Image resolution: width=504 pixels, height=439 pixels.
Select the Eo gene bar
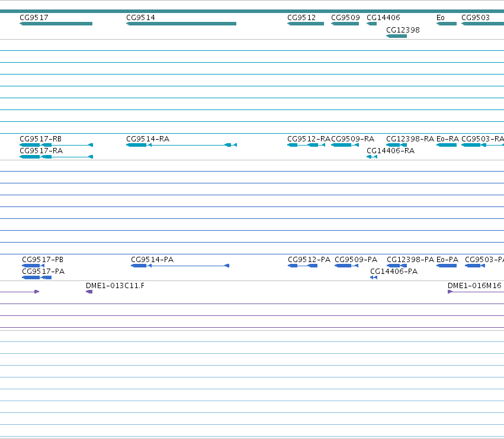coord(447,24)
